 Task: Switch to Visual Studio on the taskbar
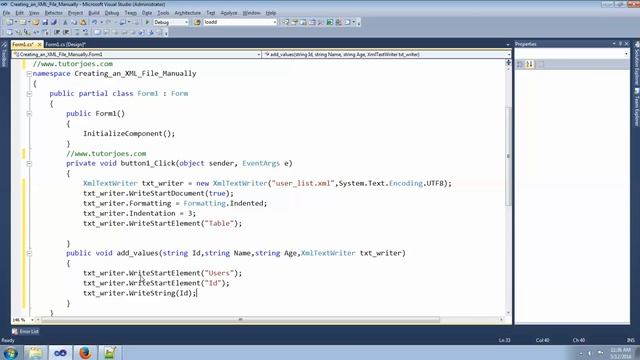coord(60,353)
